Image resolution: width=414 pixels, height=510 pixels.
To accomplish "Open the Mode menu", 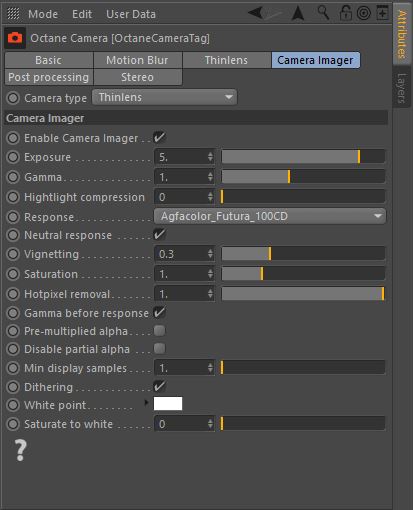I will click(x=43, y=14).
